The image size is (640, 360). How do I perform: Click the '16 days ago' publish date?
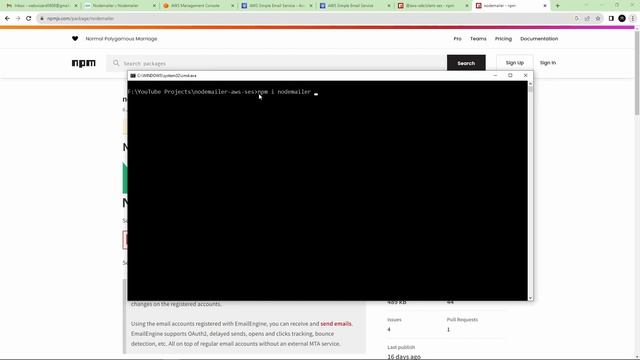pyautogui.click(x=404, y=357)
